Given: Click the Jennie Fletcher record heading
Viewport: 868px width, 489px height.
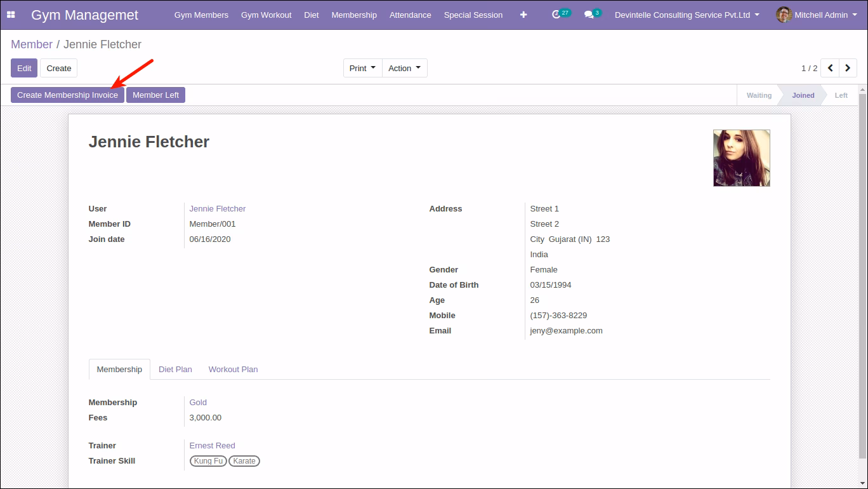Looking at the screenshot, I should (x=149, y=142).
